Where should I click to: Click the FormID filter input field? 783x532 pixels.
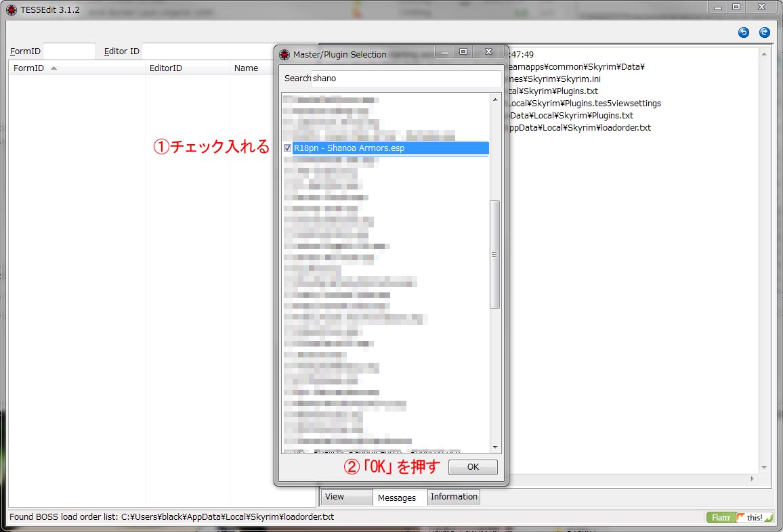(x=69, y=51)
